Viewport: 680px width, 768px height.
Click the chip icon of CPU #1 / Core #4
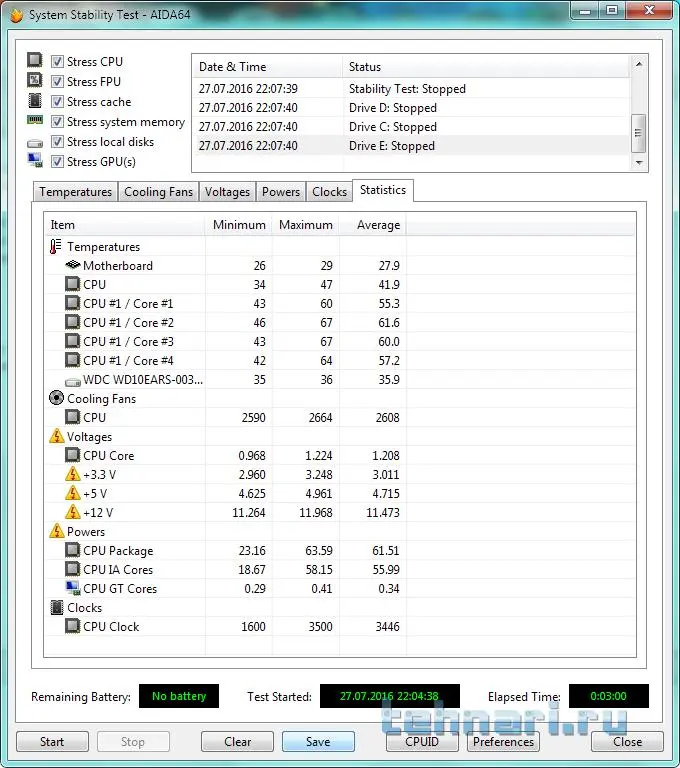[73, 360]
